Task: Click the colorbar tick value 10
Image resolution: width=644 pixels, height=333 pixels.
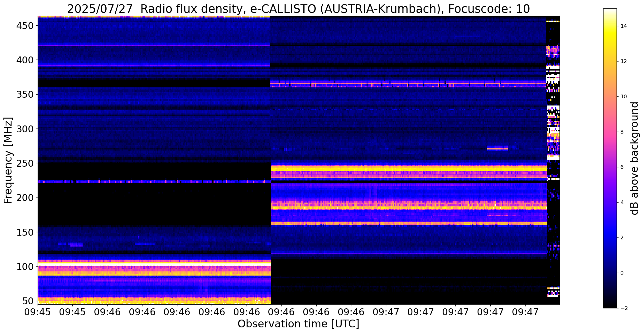Action: [624, 97]
